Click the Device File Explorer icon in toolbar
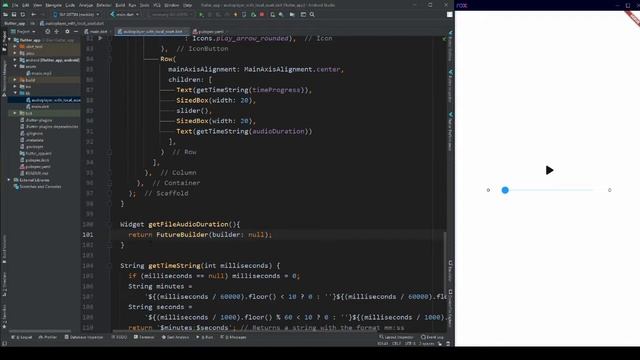This screenshot has height=360, width=640. coord(292,14)
